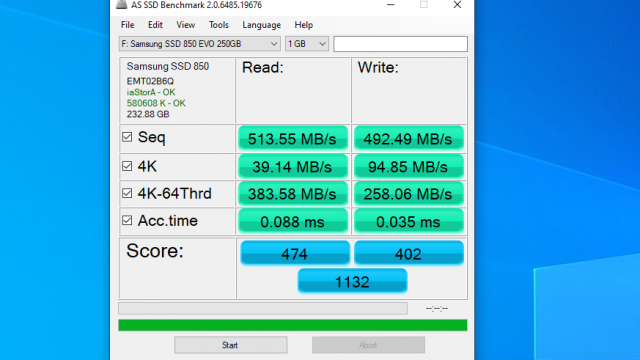
Task: Close the AS SSD Benchmark window
Action: (457, 5)
